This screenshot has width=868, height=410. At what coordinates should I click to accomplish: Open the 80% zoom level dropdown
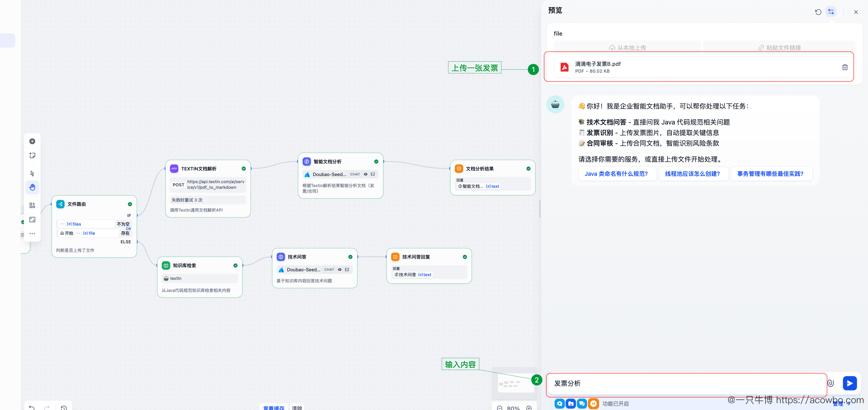tap(513, 408)
